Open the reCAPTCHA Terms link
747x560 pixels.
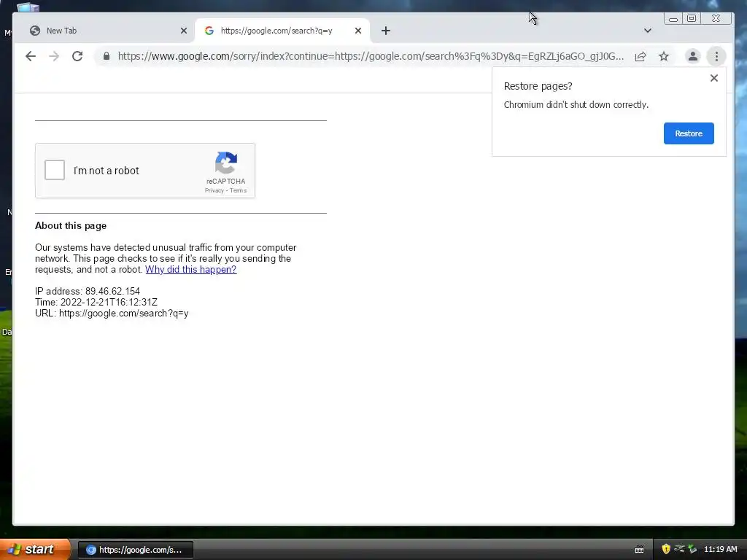[239, 190]
